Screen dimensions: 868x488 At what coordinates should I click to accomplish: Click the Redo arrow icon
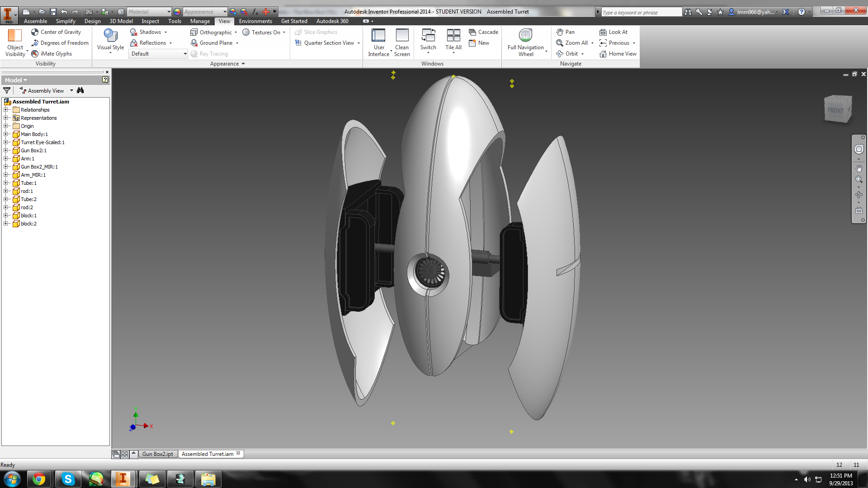[x=75, y=12]
